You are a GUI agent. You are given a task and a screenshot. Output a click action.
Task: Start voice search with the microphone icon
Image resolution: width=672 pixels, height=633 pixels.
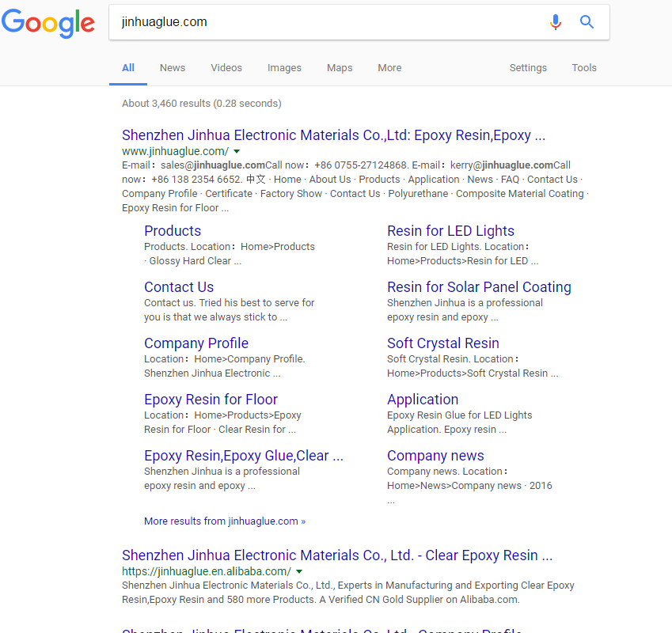coord(556,22)
